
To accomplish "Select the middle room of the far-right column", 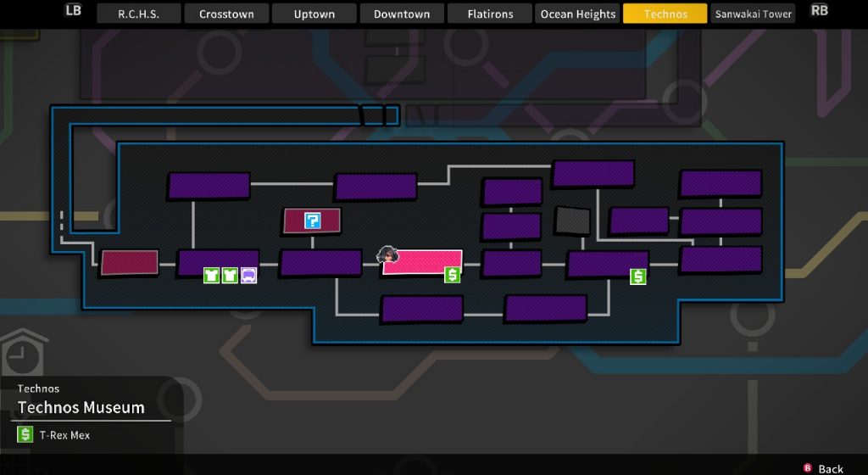I will point(721,222).
